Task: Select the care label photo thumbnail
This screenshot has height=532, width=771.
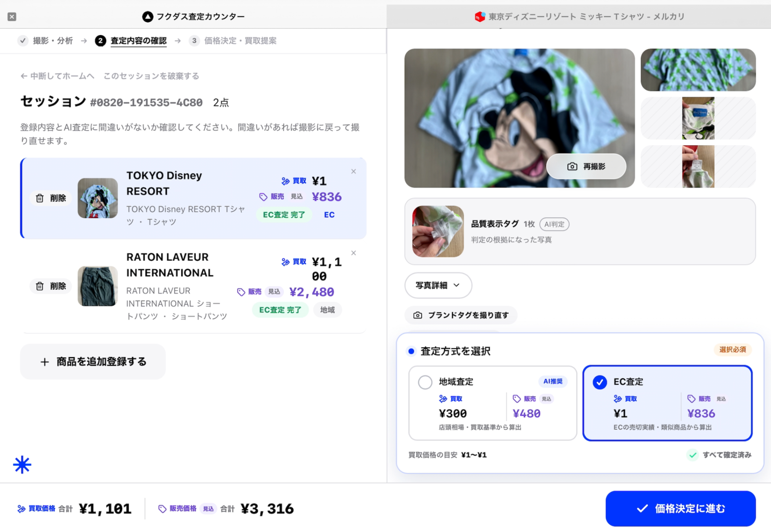Action: [698, 167]
